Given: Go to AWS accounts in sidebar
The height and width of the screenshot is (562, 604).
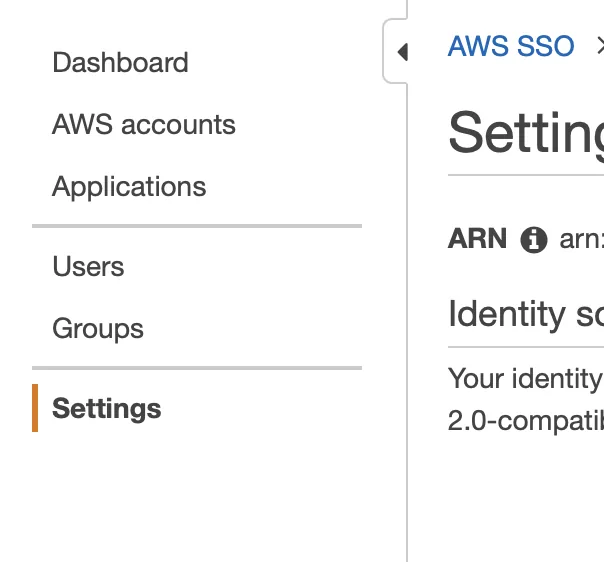Looking at the screenshot, I should click(x=144, y=124).
